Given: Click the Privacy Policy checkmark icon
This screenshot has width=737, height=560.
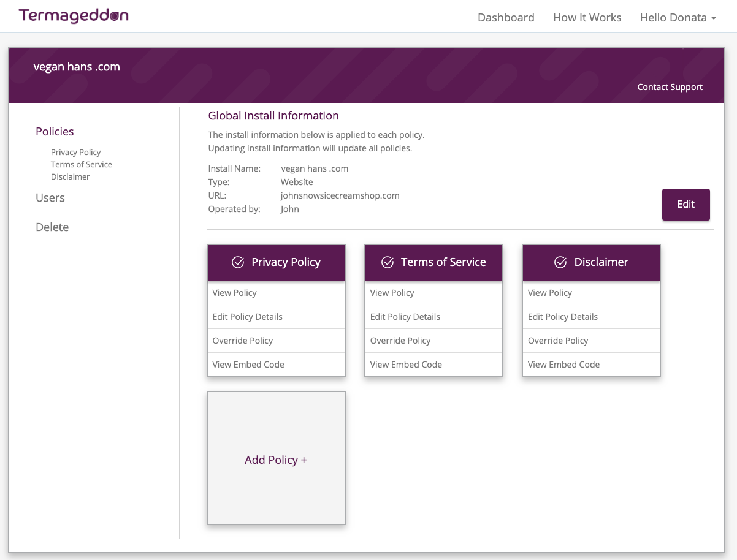Looking at the screenshot, I should pos(238,262).
